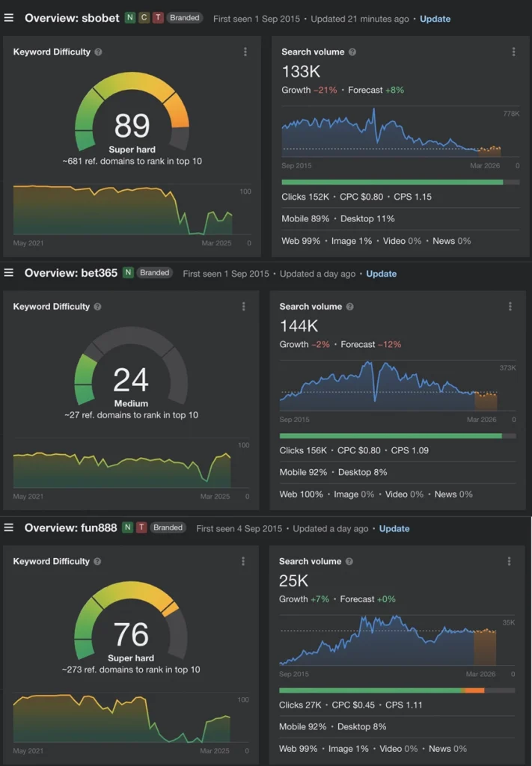
Task: Click Update link for fun888 overview
Action: (394, 528)
